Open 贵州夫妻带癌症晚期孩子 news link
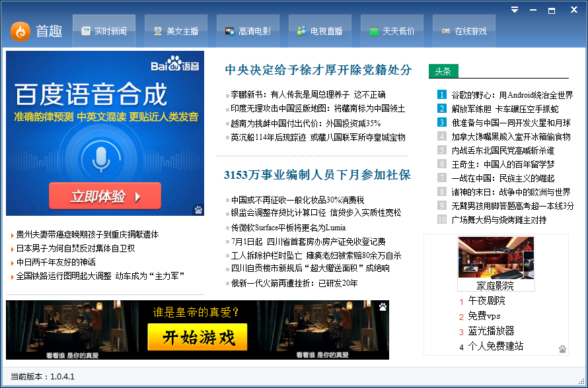588x388 pixels. point(87,234)
